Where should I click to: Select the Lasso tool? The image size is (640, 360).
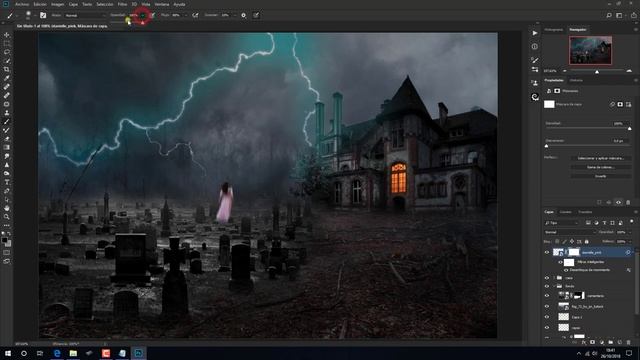pos(7,52)
